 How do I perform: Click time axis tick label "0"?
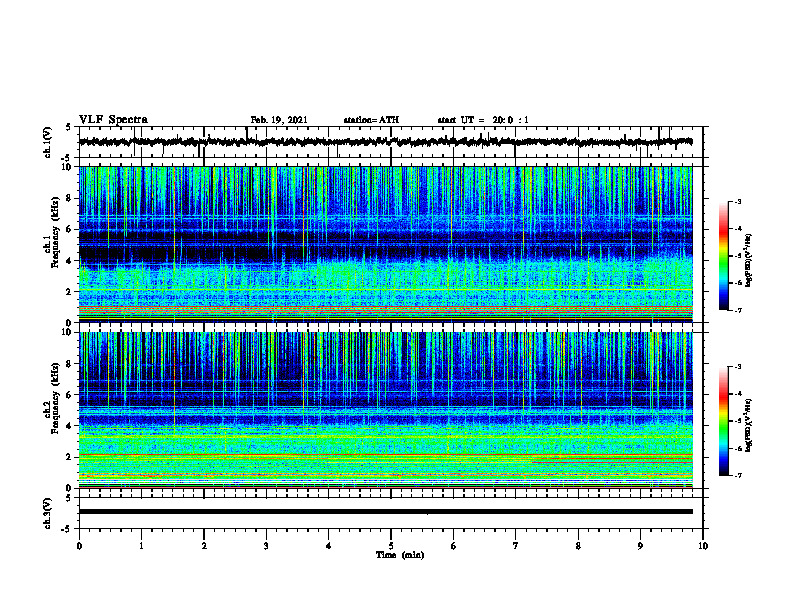point(79,546)
